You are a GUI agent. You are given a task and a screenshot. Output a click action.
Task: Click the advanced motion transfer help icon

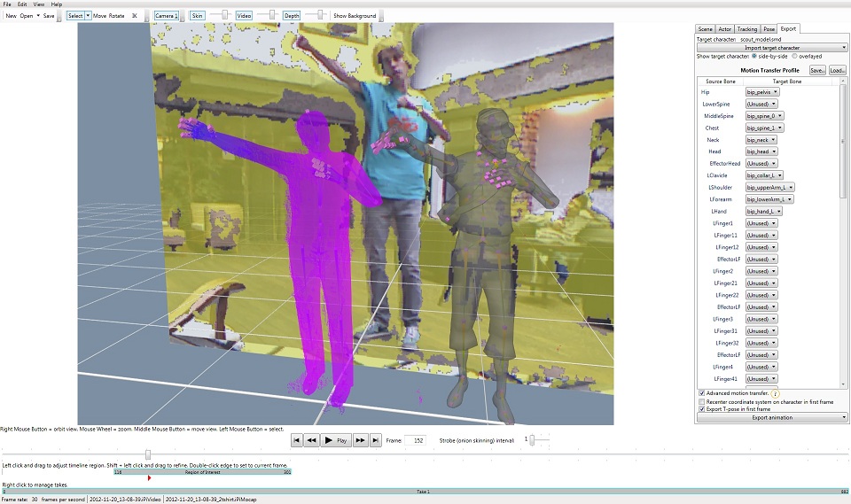coord(775,394)
